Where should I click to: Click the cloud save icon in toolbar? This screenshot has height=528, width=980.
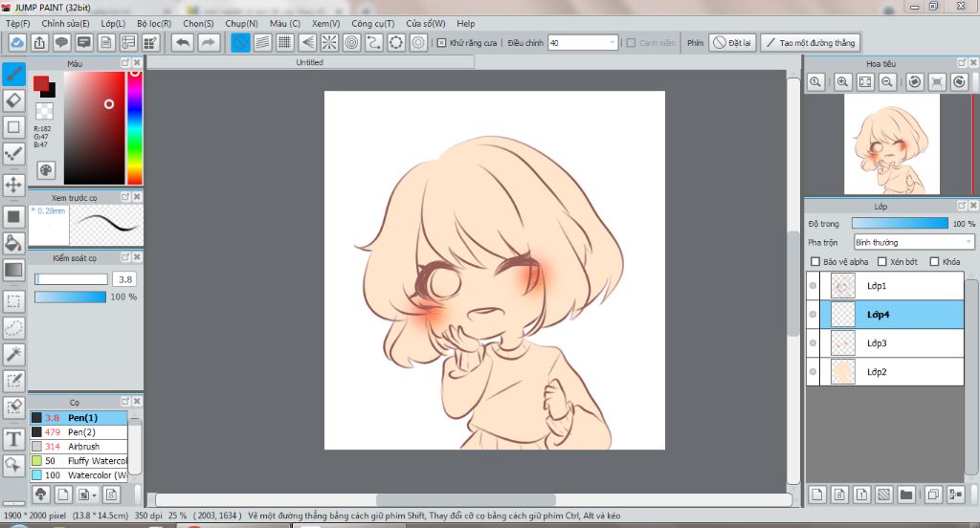[17, 42]
